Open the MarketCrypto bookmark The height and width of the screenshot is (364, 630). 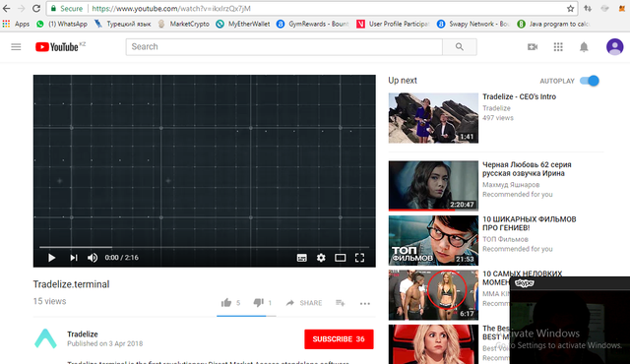click(x=184, y=24)
